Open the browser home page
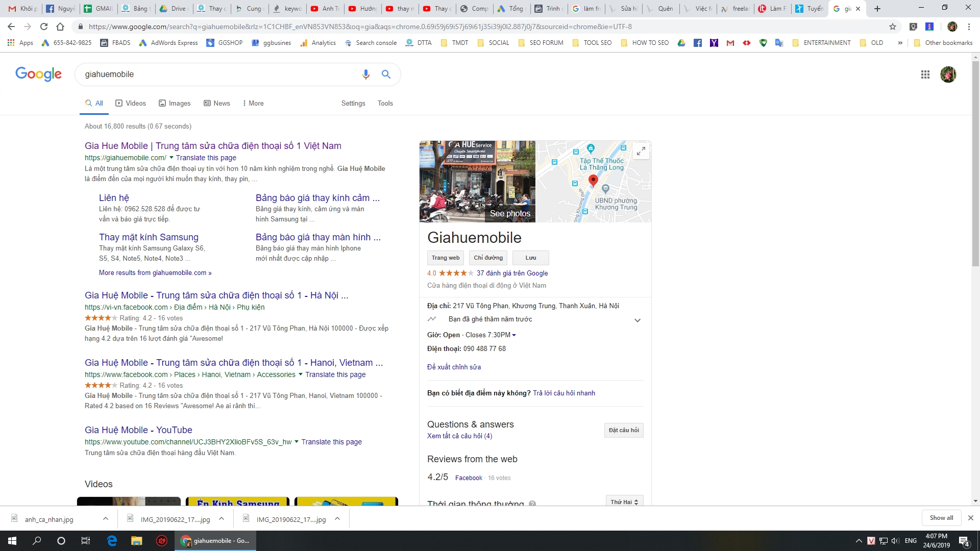This screenshot has width=980, height=551. pyautogui.click(x=60, y=27)
